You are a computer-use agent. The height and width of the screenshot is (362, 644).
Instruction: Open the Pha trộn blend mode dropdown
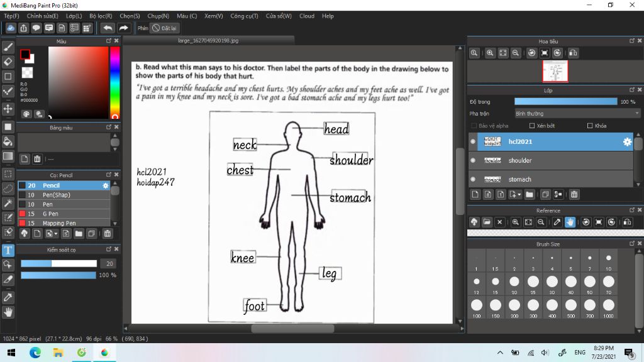coord(577,113)
